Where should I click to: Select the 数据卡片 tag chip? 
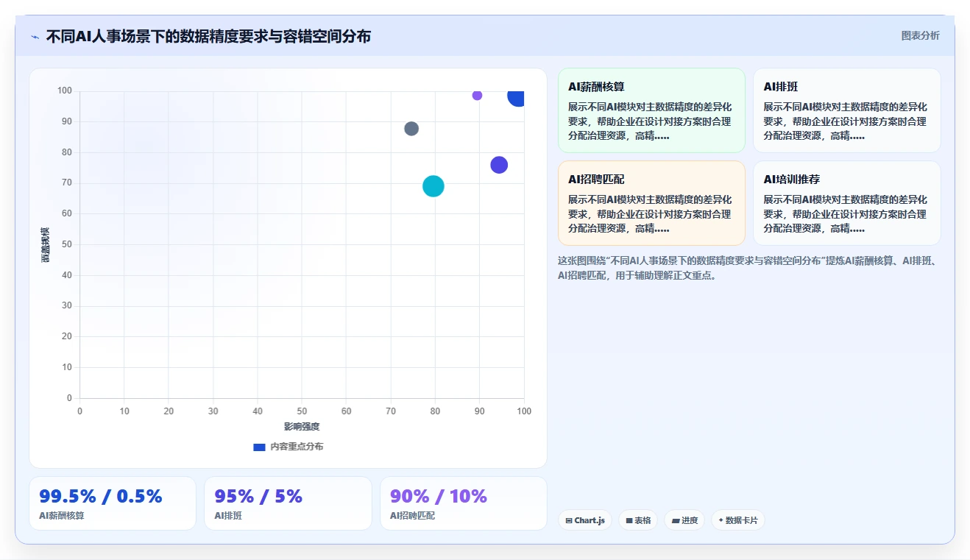[737, 520]
